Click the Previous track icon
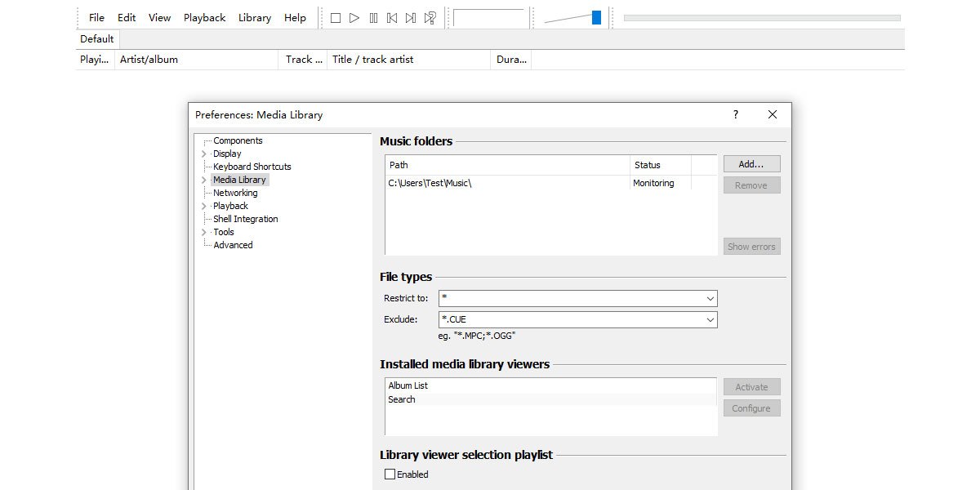 tap(393, 17)
